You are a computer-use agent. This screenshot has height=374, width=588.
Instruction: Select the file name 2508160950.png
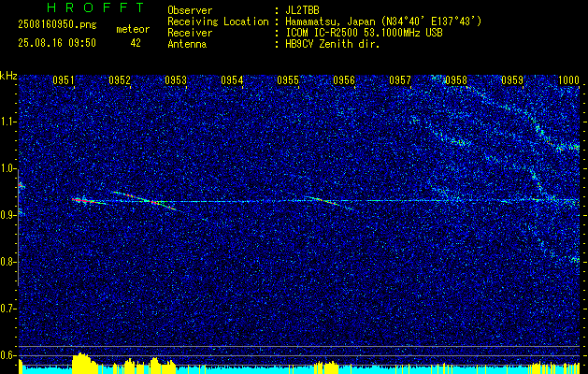tap(57, 25)
